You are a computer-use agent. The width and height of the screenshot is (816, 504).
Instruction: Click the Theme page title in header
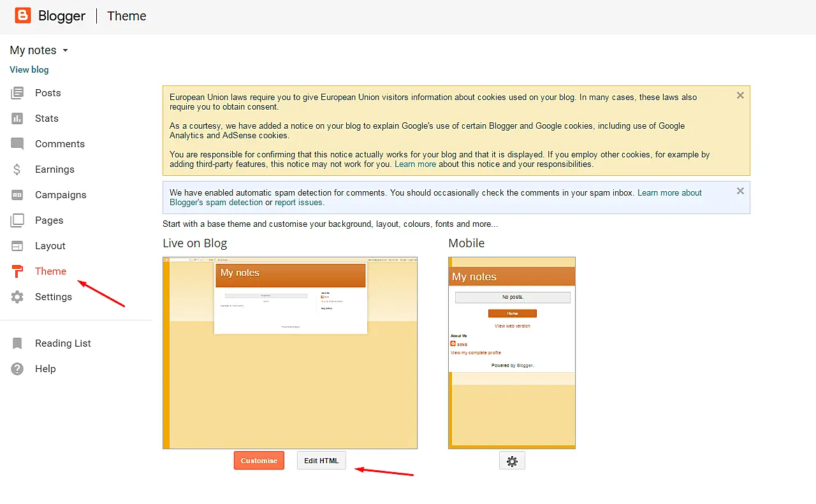[127, 16]
